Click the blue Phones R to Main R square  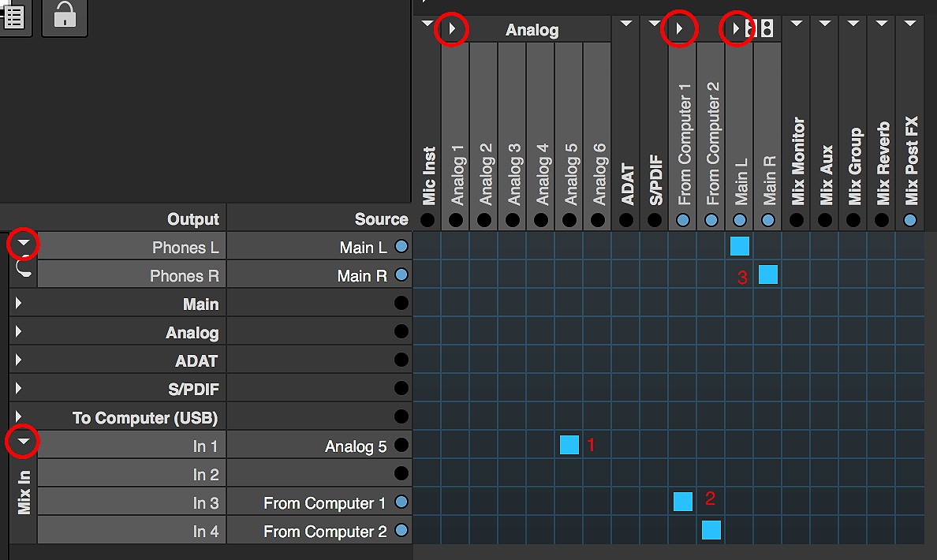768,274
